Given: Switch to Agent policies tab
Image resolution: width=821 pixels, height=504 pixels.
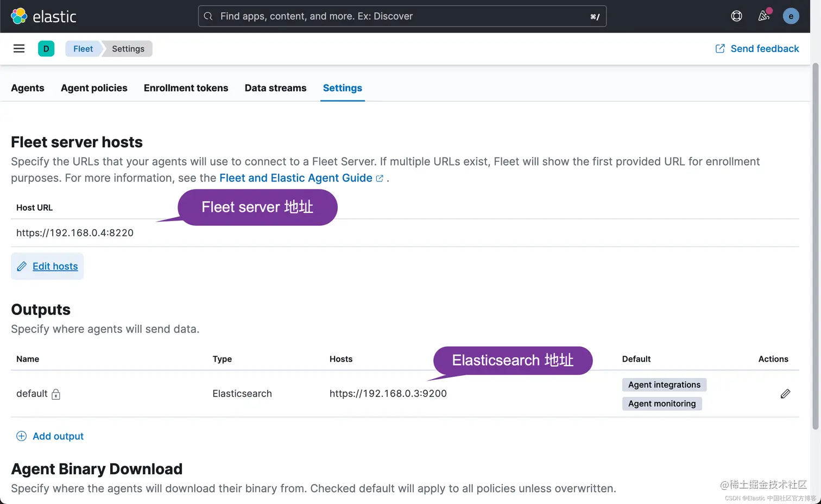Looking at the screenshot, I should pyautogui.click(x=94, y=88).
